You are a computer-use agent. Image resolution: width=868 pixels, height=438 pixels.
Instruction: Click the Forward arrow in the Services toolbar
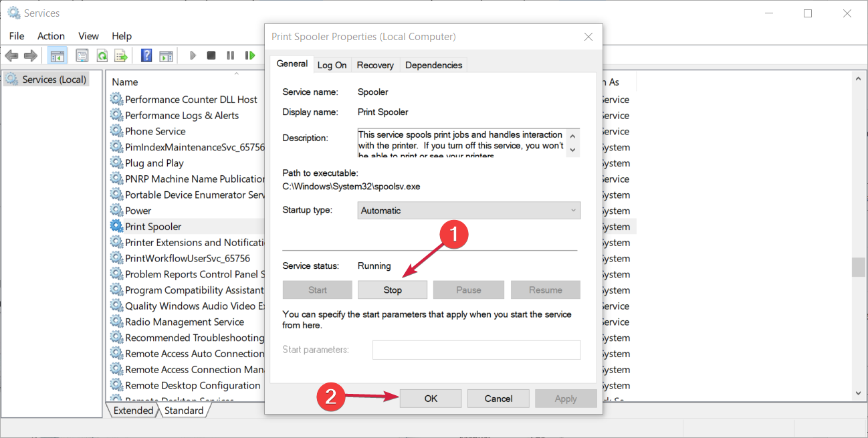30,56
